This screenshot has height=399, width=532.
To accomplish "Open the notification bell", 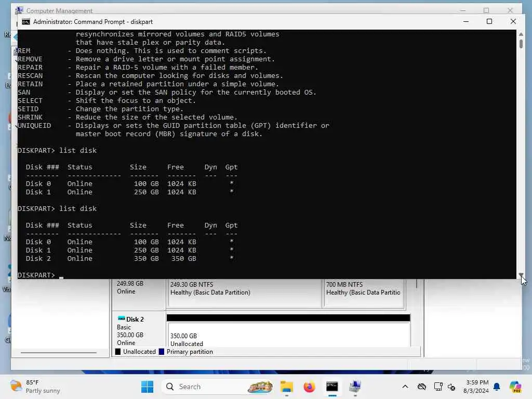I will (x=497, y=387).
